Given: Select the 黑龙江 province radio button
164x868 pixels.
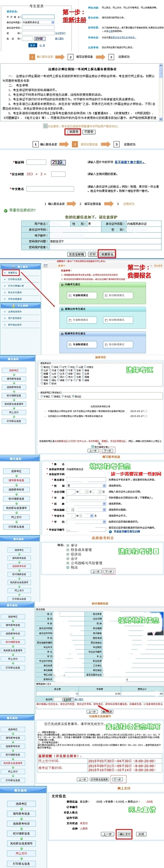Looking at the screenshot, I should point(42,367).
